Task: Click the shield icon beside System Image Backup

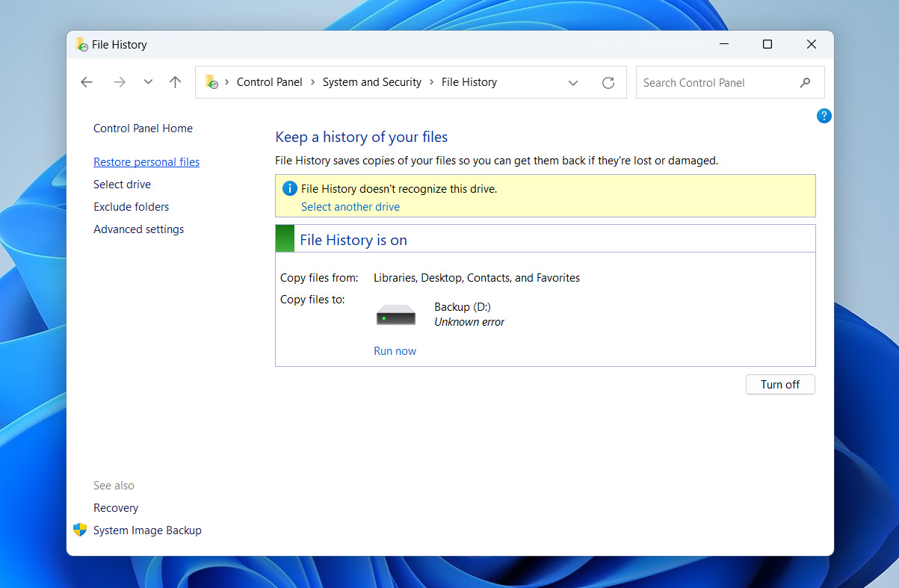Action: (x=80, y=530)
